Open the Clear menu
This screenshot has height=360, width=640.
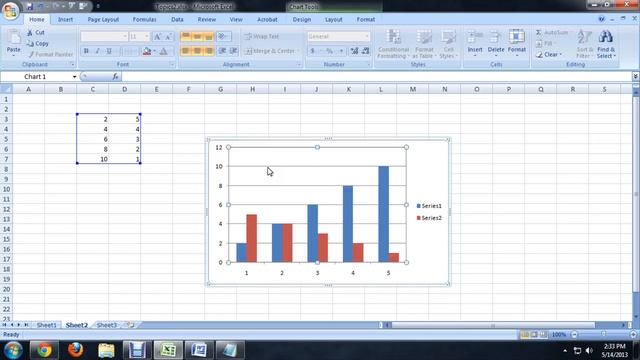click(549, 54)
